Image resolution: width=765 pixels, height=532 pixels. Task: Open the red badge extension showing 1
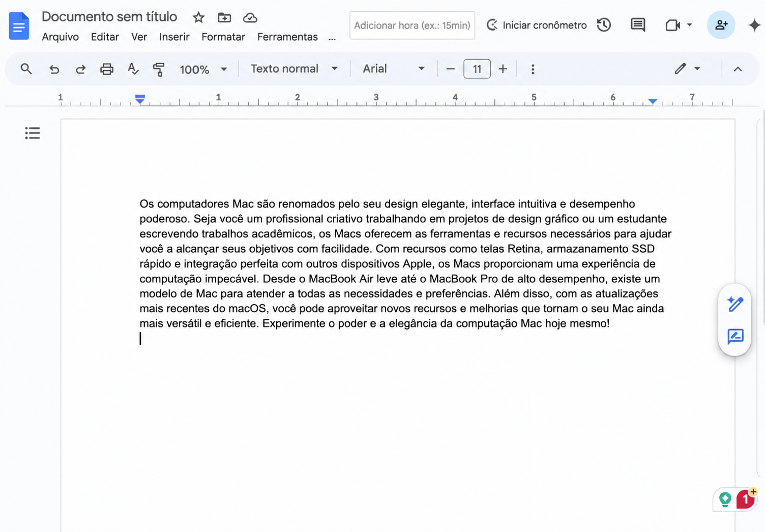746,499
